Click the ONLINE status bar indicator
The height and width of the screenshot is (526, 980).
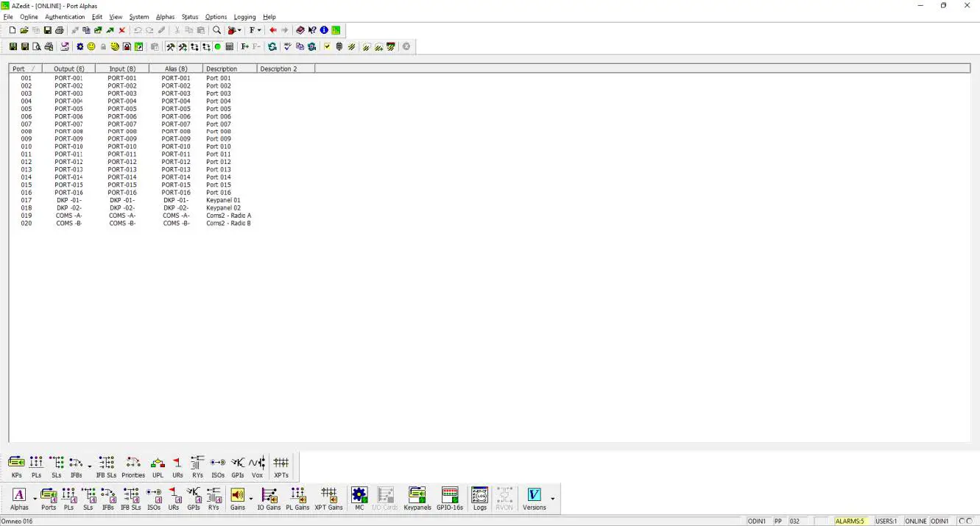point(916,521)
